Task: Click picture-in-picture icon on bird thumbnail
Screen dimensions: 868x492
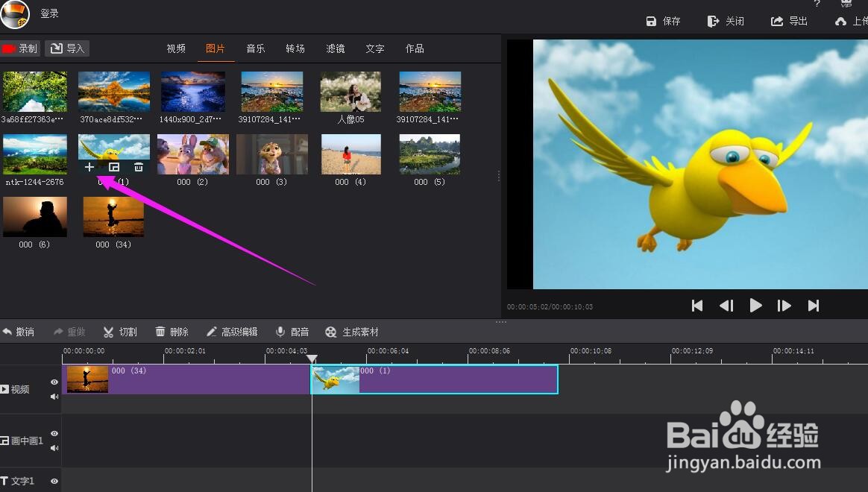Action: [114, 166]
